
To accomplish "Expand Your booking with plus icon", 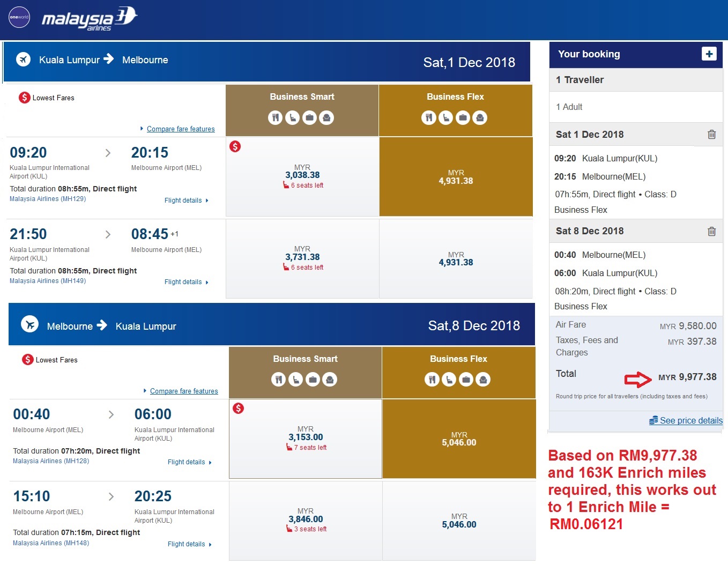I will tap(709, 54).
